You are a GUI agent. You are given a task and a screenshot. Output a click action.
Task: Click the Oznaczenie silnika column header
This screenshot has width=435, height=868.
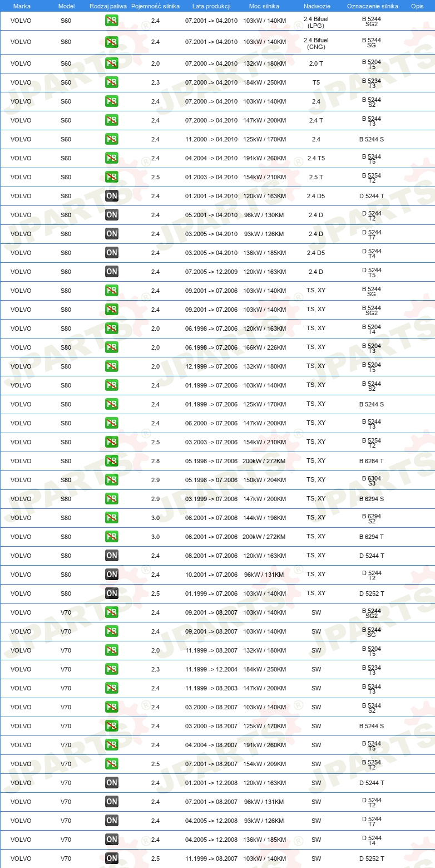pos(373,6)
